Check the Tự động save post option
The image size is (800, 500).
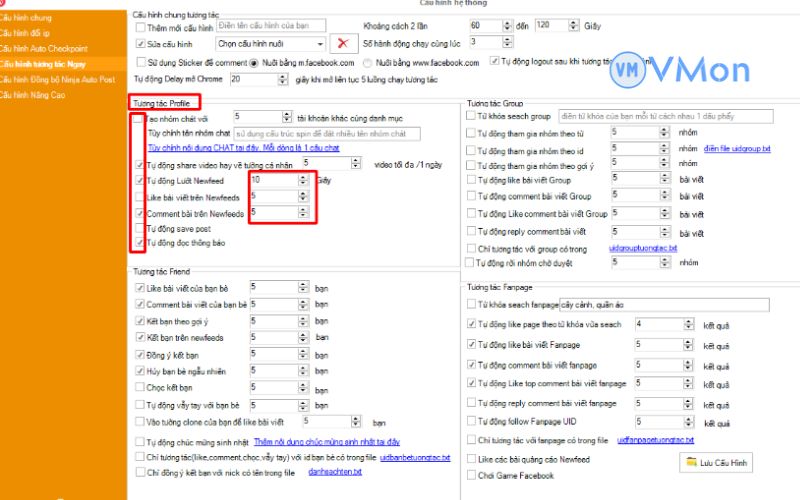[x=139, y=228]
